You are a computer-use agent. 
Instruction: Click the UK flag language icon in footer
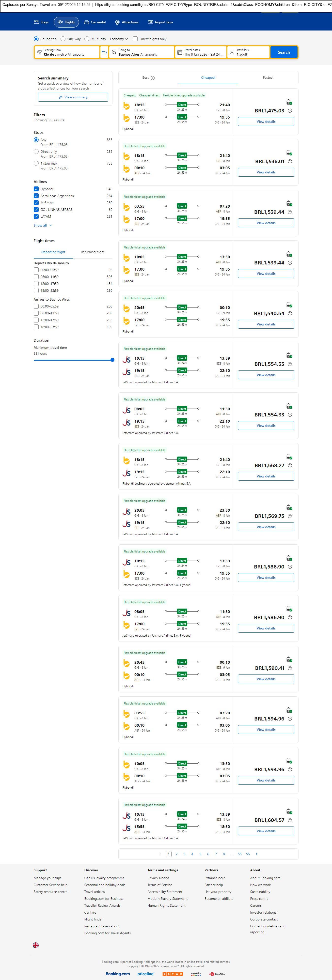tap(36, 945)
